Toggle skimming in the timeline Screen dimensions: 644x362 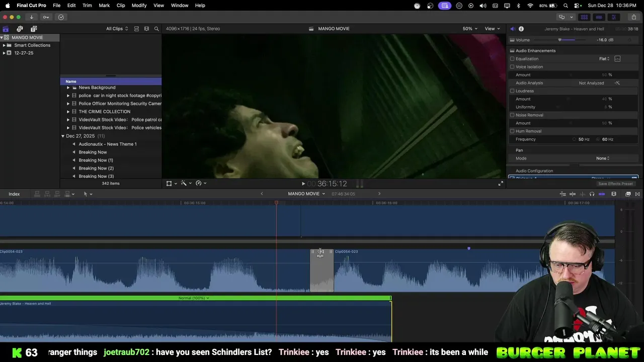point(573,194)
